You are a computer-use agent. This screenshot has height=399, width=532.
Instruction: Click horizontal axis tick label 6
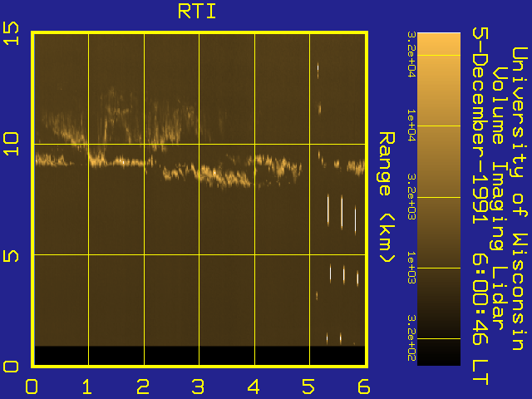(x=364, y=387)
